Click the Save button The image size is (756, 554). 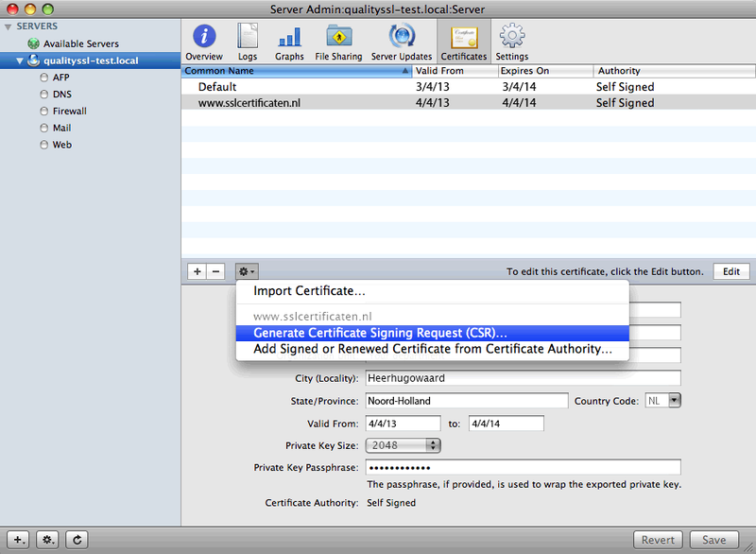point(714,540)
